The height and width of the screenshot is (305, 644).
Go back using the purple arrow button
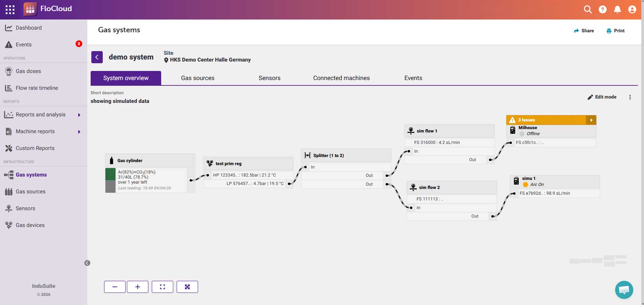pyautogui.click(x=97, y=57)
